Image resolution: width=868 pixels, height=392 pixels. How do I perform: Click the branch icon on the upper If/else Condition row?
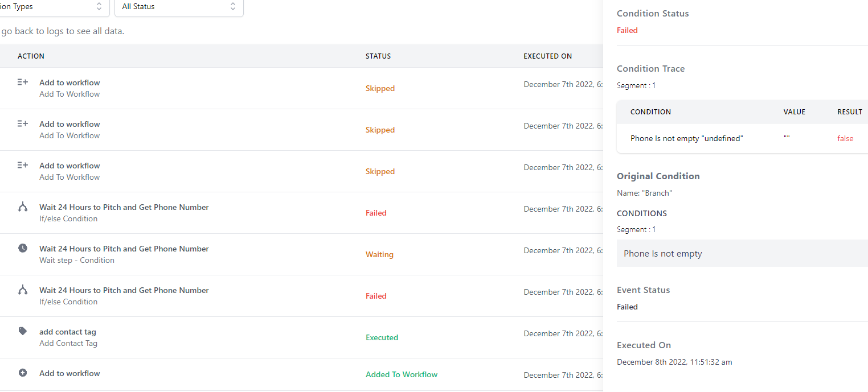pyautogui.click(x=23, y=207)
